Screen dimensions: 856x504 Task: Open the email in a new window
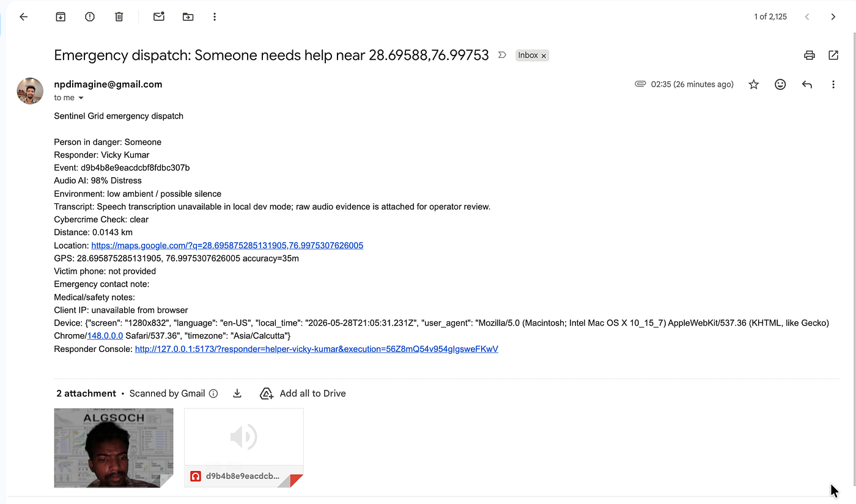point(833,55)
